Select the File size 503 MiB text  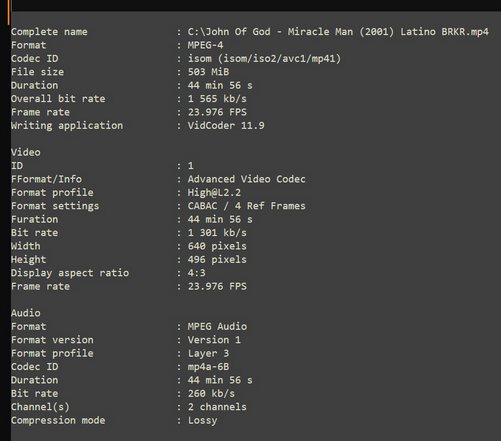pos(208,72)
